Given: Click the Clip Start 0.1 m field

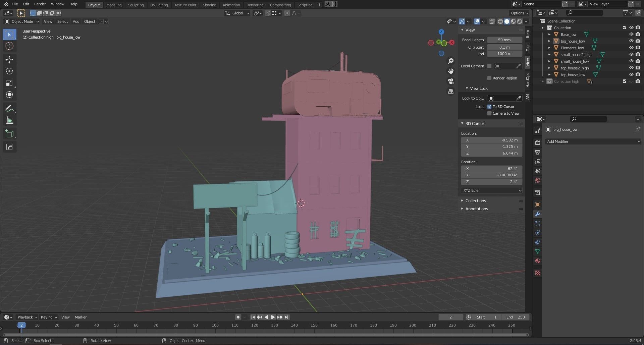Looking at the screenshot, I should point(504,47).
